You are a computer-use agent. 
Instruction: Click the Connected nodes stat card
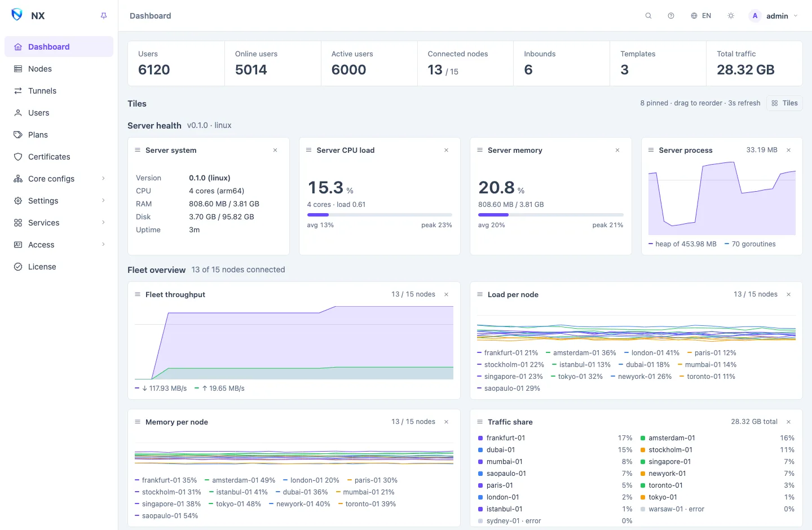point(465,63)
